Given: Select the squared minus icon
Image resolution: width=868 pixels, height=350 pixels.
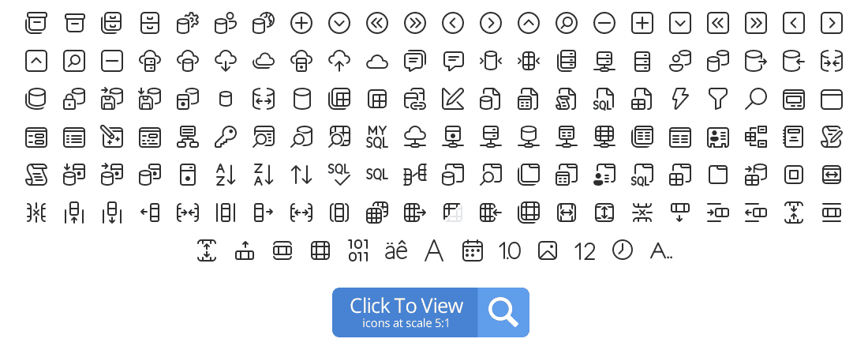Looking at the screenshot, I should click(112, 61).
